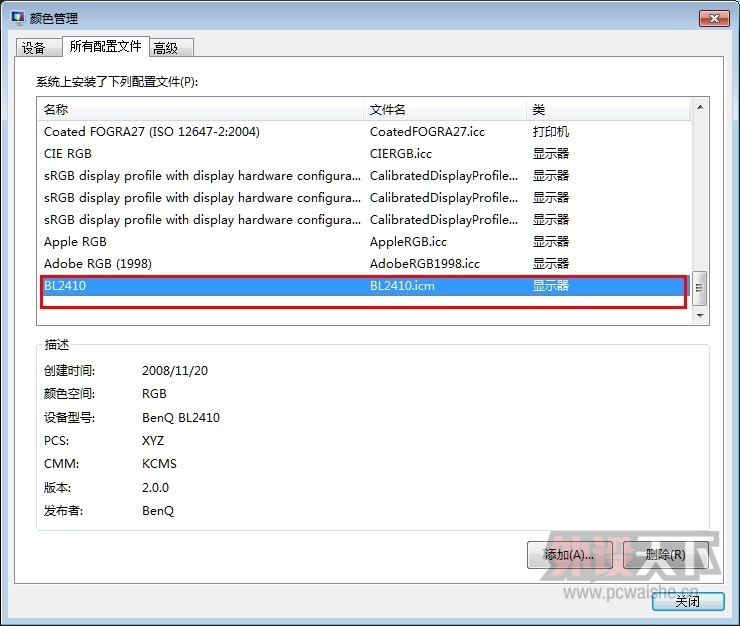Select the CIE RGB profile row

click(x=364, y=153)
